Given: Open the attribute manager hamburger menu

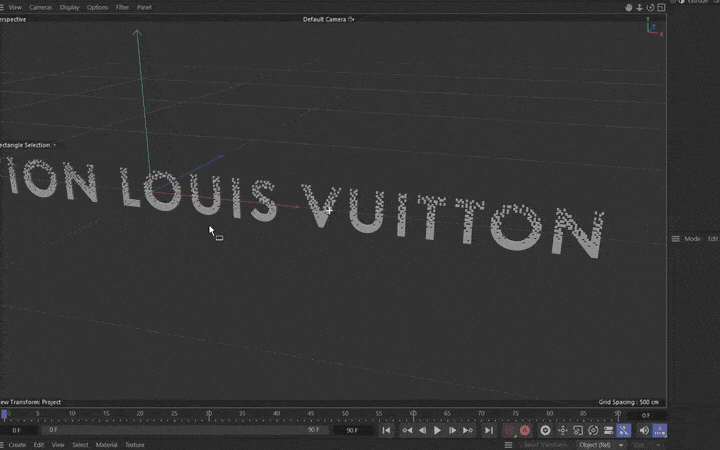Looking at the screenshot, I should (x=675, y=239).
